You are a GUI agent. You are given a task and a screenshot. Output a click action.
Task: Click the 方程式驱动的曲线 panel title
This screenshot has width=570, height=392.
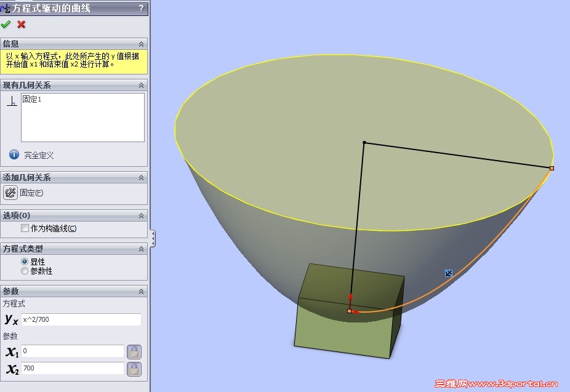point(51,8)
